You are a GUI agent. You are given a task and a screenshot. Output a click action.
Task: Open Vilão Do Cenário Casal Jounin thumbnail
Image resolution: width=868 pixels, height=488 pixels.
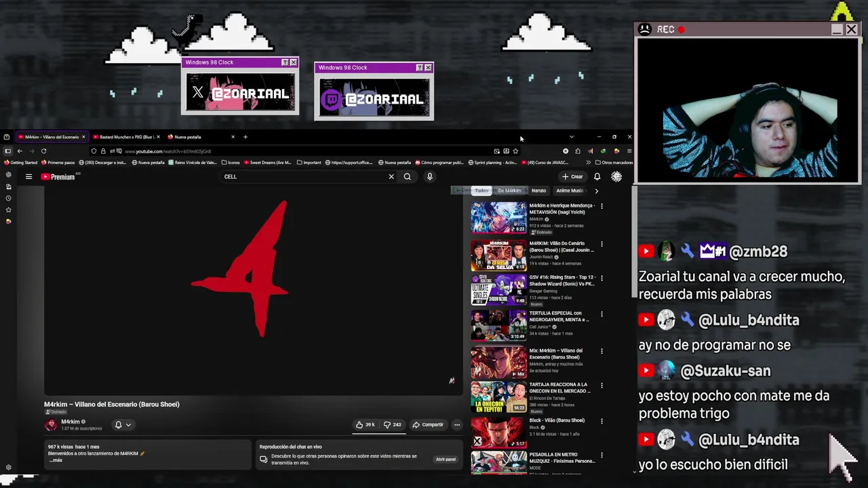(498, 256)
